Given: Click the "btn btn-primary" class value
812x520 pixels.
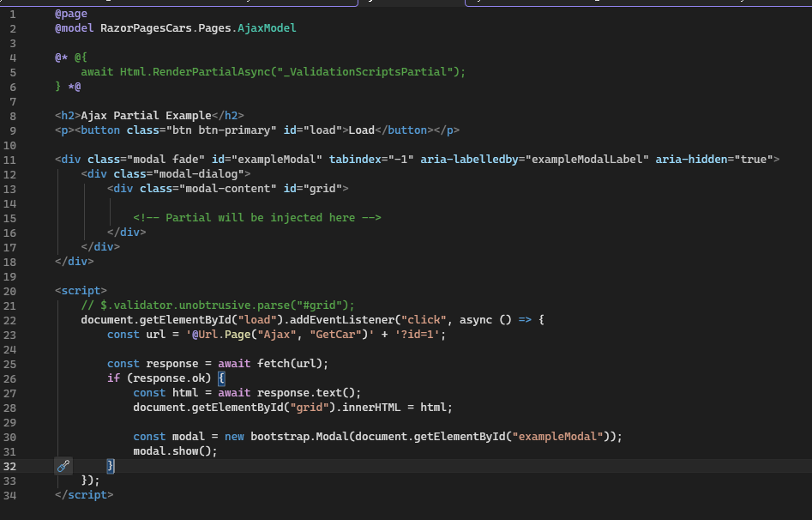Looking at the screenshot, I should (x=221, y=130).
